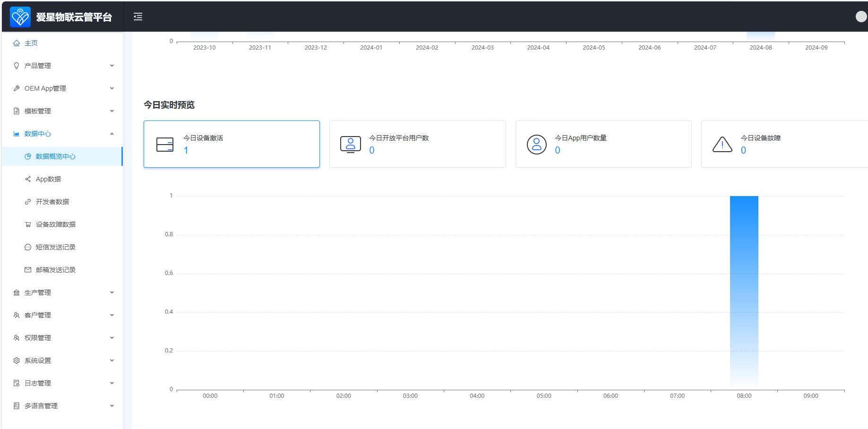The image size is (868, 429).
Task: Click the value 0 under 今日App用户数量
Action: 558,150
